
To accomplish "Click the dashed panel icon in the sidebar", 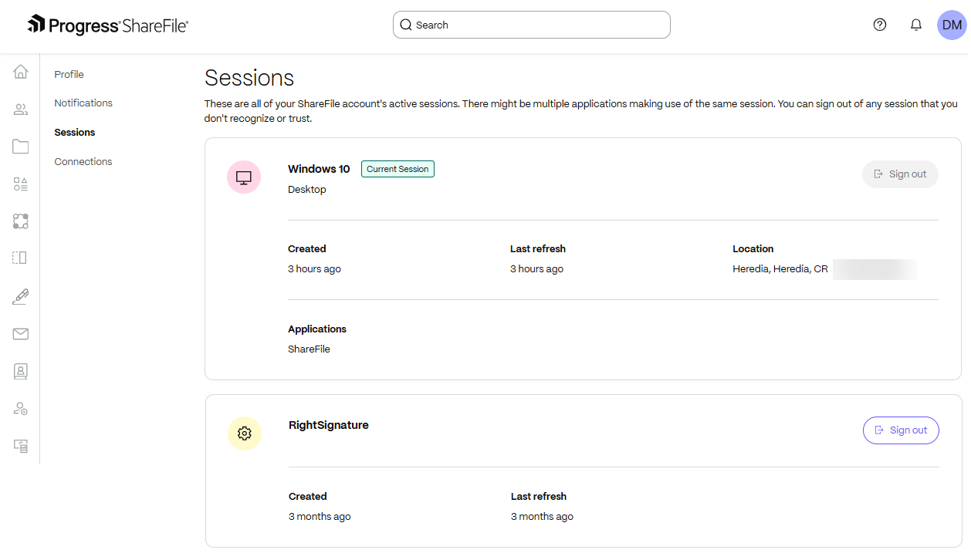I will [21, 258].
